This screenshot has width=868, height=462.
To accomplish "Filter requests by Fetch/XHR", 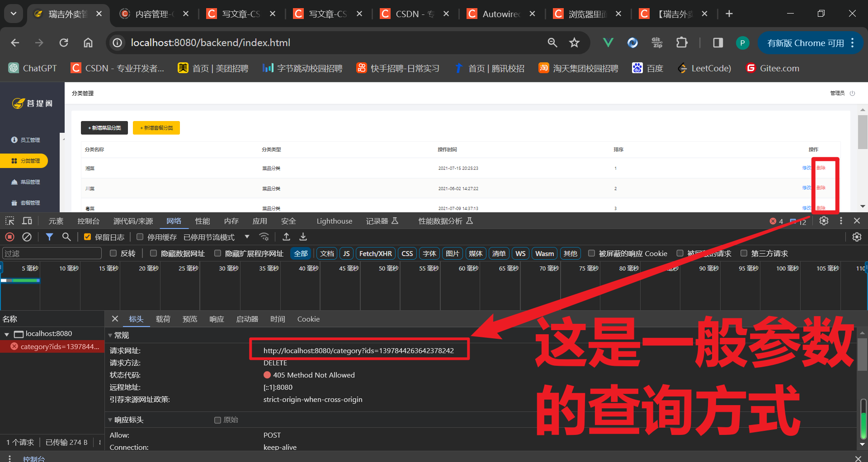I will pos(375,253).
